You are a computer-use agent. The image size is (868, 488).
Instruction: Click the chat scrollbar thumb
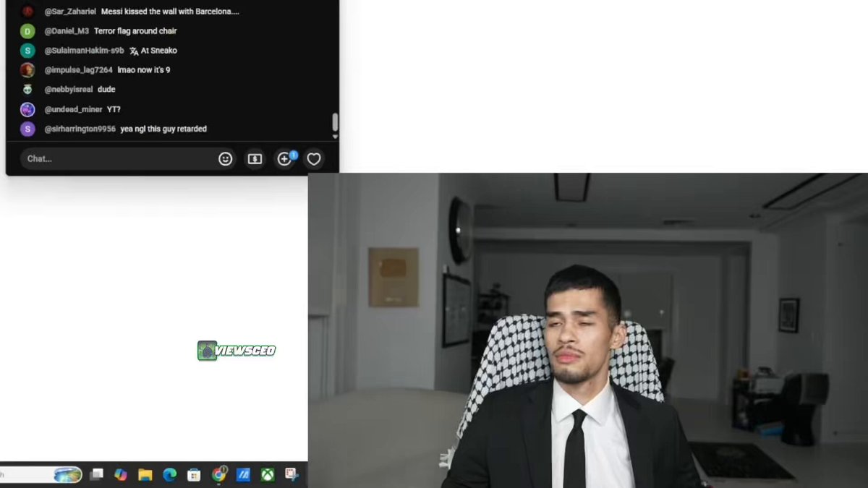[335, 122]
